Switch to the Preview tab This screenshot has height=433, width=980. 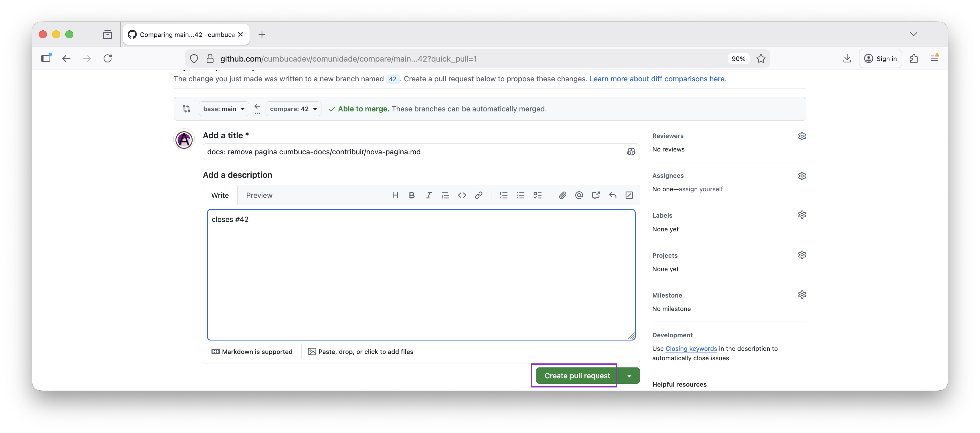259,195
